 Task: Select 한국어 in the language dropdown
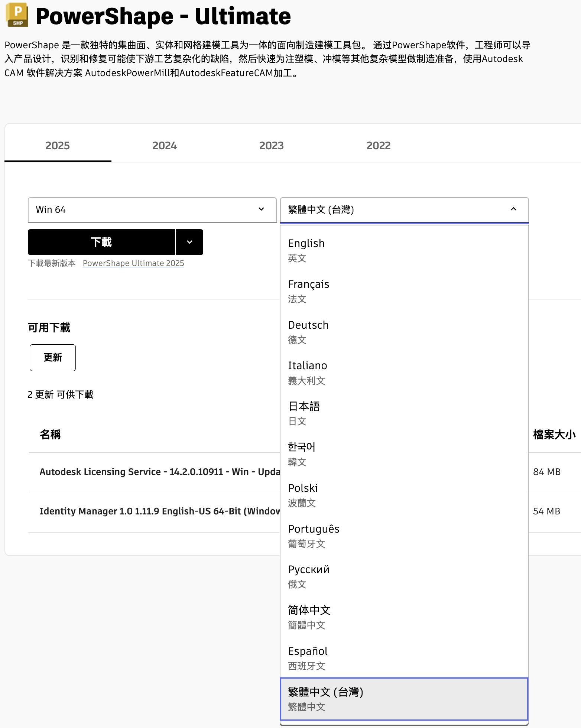point(404,454)
